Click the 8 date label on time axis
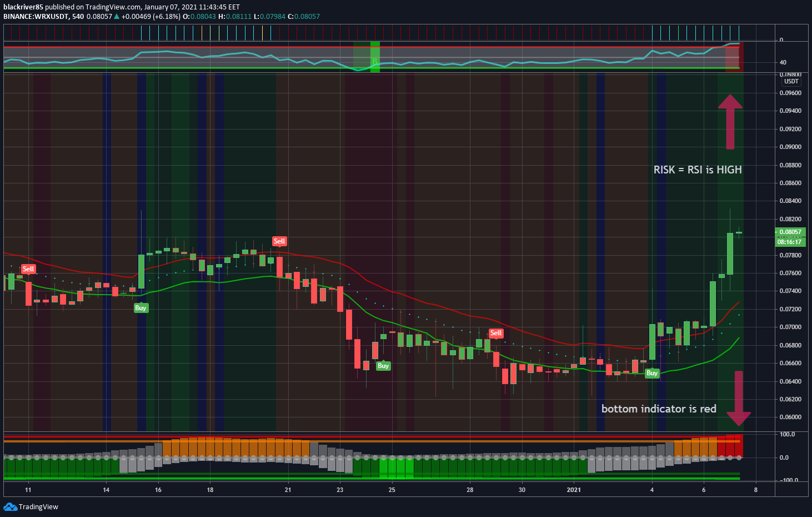Viewport: 812px width, 517px height. pos(756,490)
